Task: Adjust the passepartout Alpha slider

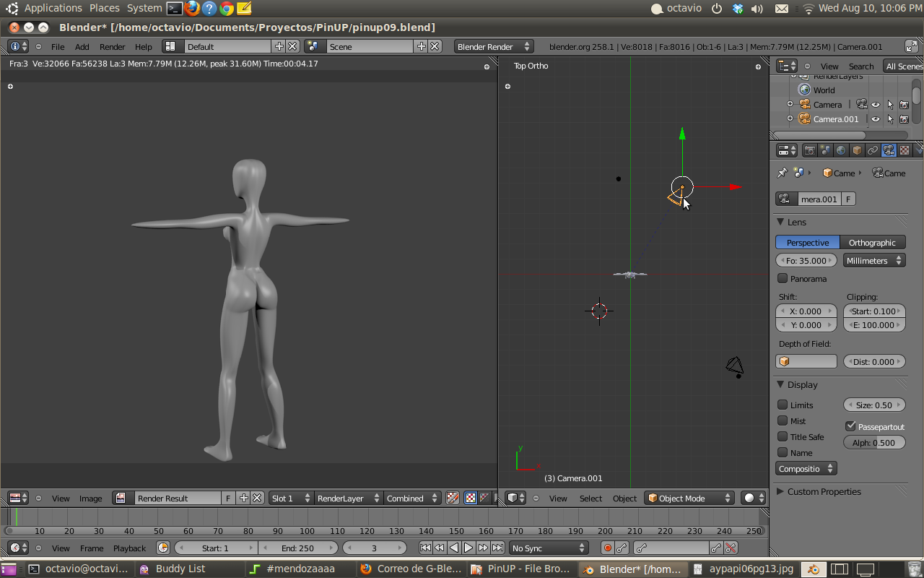Action: [873, 443]
